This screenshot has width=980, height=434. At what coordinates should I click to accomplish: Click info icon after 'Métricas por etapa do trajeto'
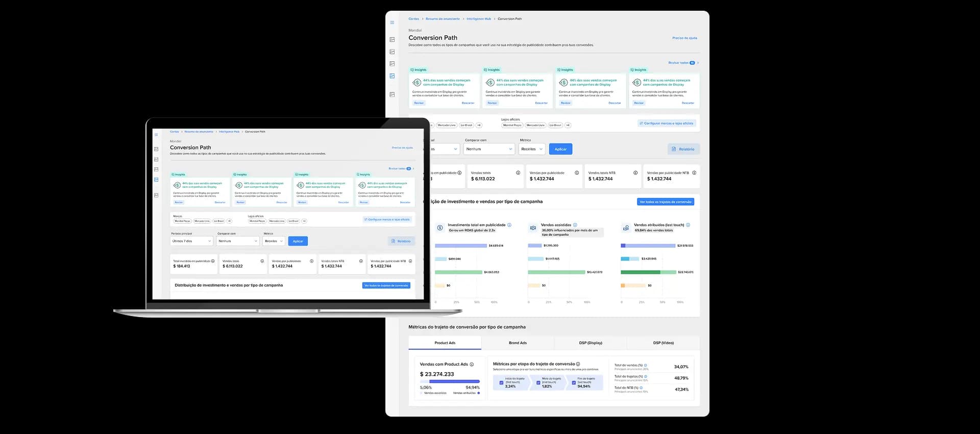tap(578, 364)
